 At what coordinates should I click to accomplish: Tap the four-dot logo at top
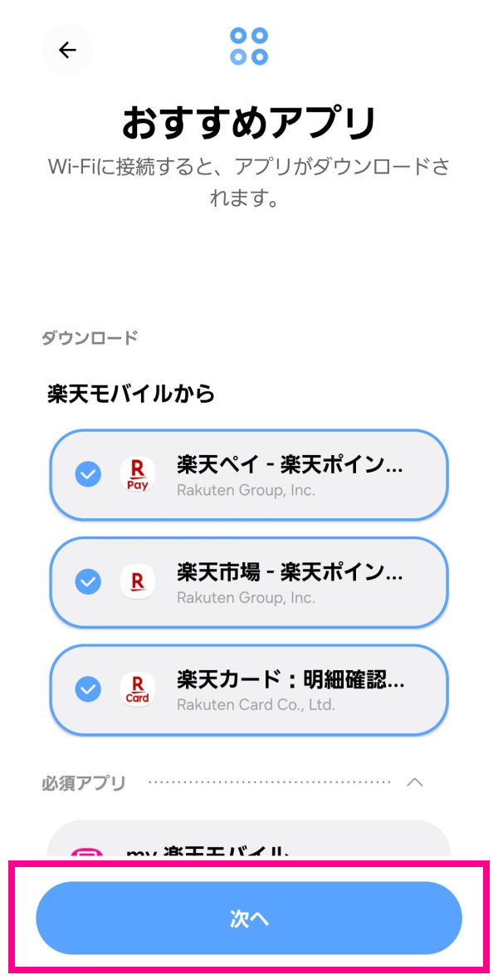tap(249, 47)
